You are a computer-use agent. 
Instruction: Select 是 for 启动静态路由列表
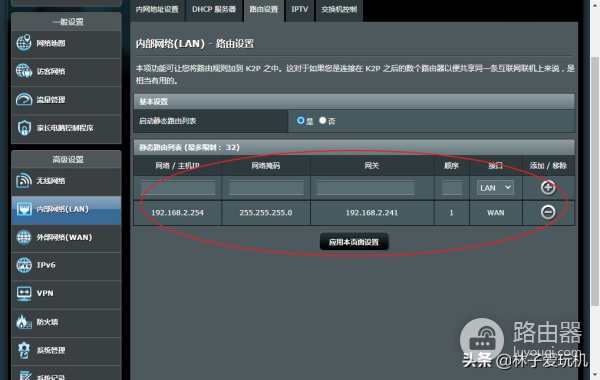coord(301,121)
